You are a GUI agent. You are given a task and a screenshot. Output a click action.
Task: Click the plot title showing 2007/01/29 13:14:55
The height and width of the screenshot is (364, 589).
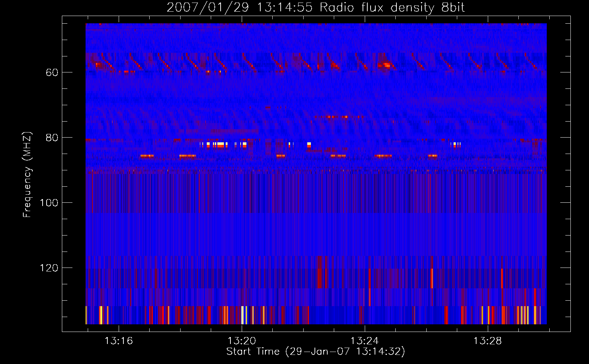316,8
